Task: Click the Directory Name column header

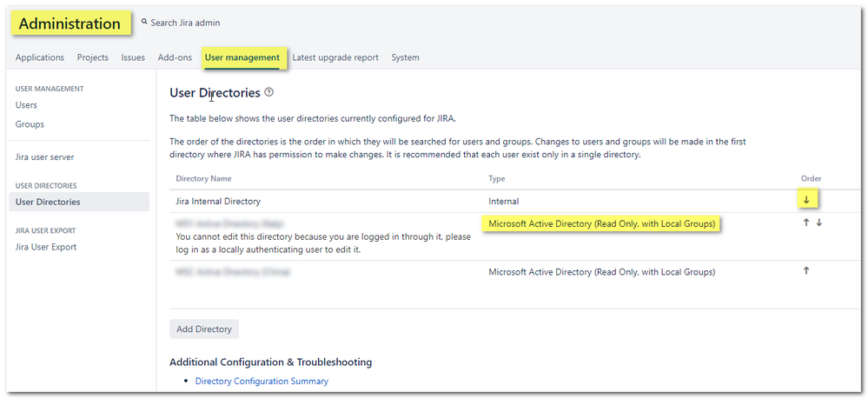Action: (203, 178)
